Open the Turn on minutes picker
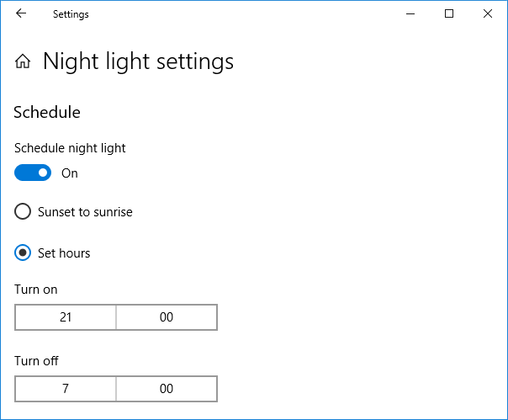This screenshot has width=508, height=420. point(167,317)
